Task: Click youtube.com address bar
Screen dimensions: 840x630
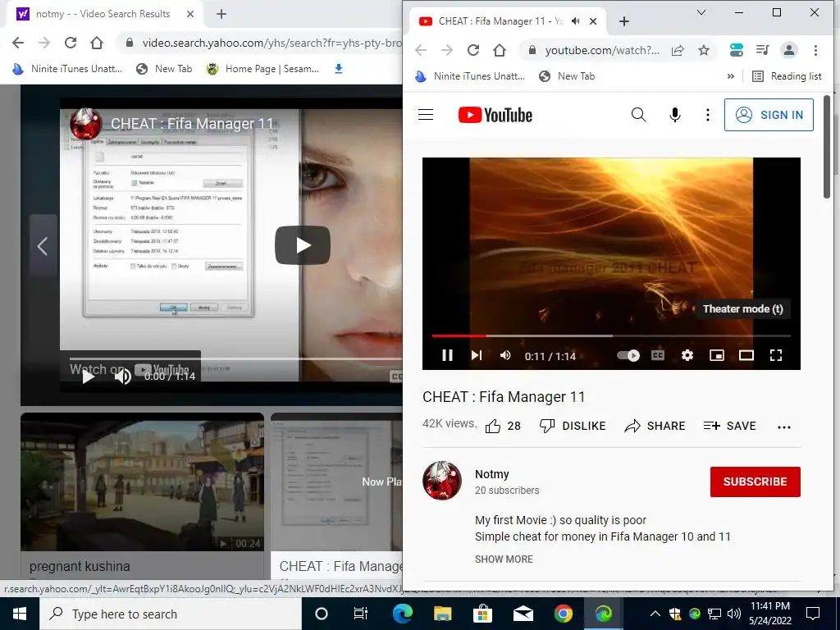Action: click(601, 50)
